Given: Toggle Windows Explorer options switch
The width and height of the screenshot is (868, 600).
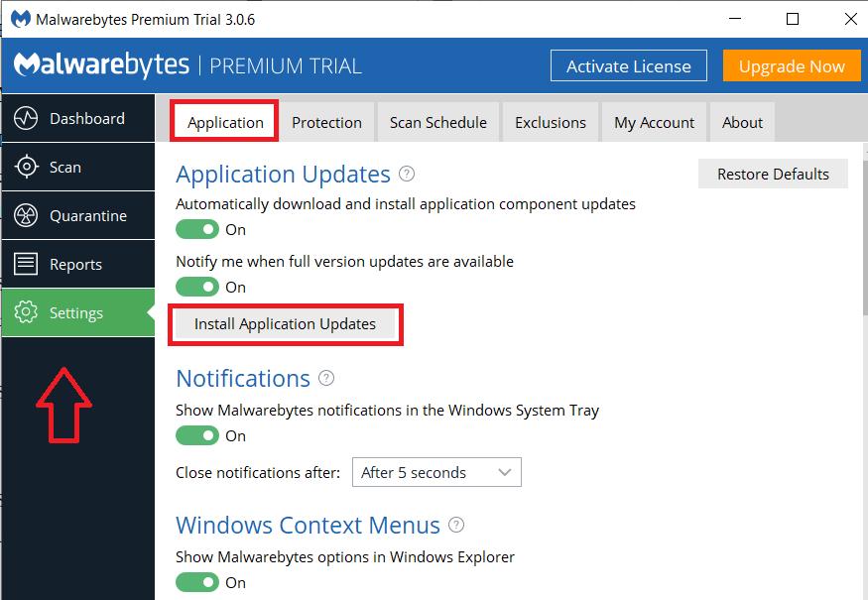Looking at the screenshot, I should point(197,582).
